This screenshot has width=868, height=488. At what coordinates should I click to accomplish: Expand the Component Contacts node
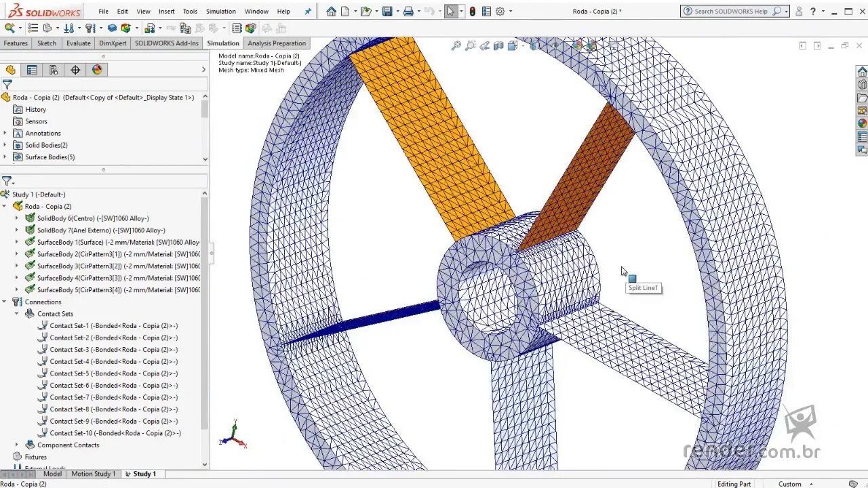point(17,445)
